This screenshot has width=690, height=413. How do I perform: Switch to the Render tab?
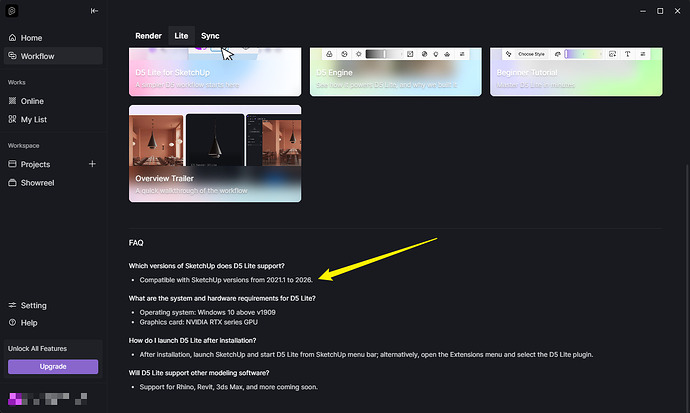tap(148, 36)
